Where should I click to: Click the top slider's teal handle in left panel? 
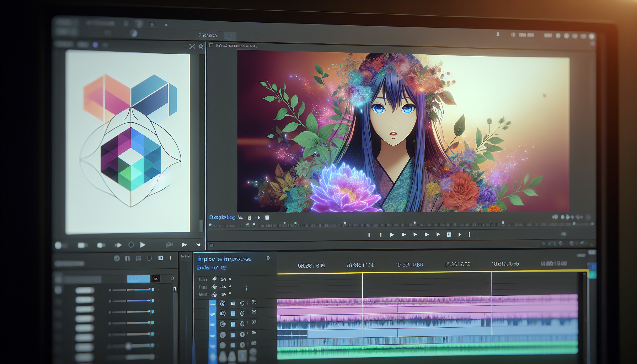[x=153, y=290]
